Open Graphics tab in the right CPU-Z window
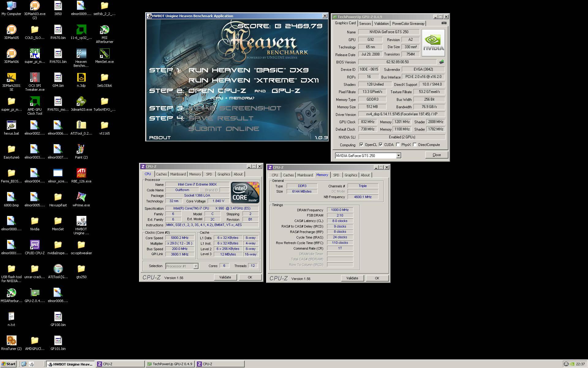The image size is (588, 368). pos(351,175)
